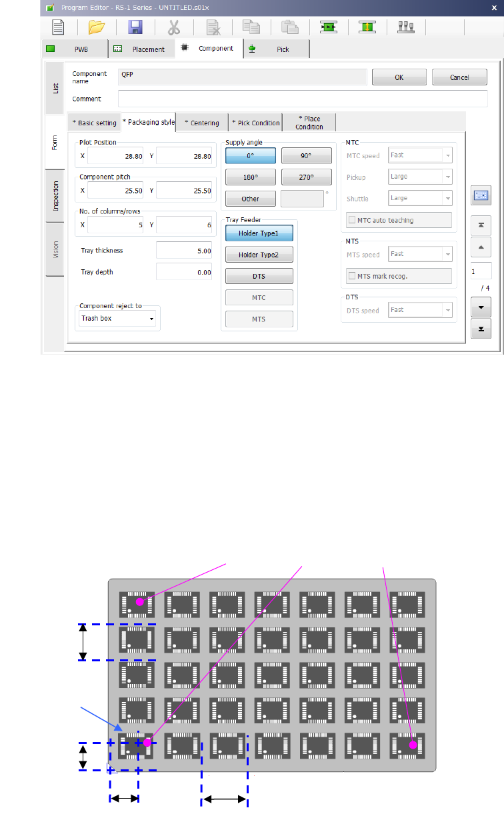This screenshot has width=504, height=822.
Task: Jump to last component with bottom arrow
Action: pos(481,329)
